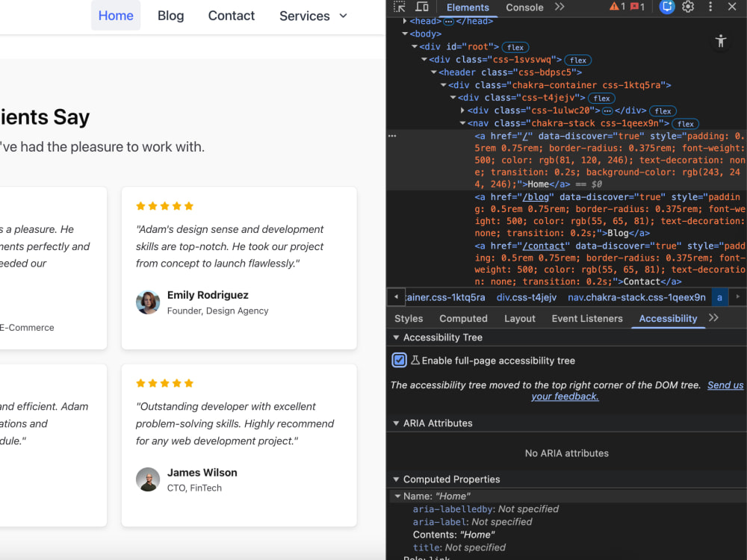Viewport: 747px width, 560px height.
Task: Select the 'a' breadcrumb item
Action: pos(719,297)
